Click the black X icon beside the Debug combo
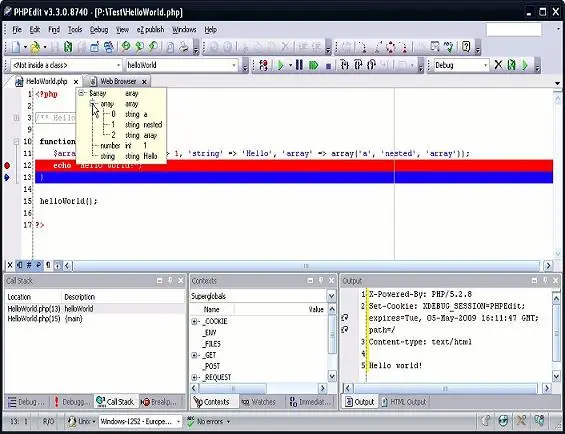The height and width of the screenshot is (434, 565). coord(498,65)
